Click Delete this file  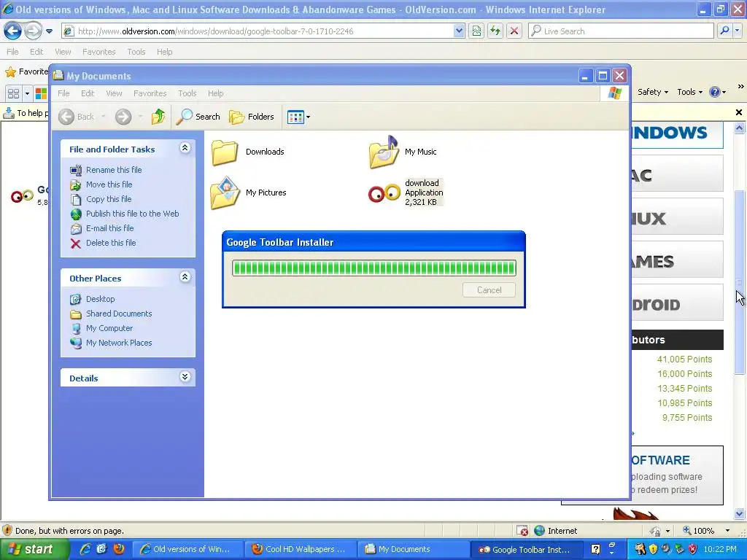[x=111, y=243]
